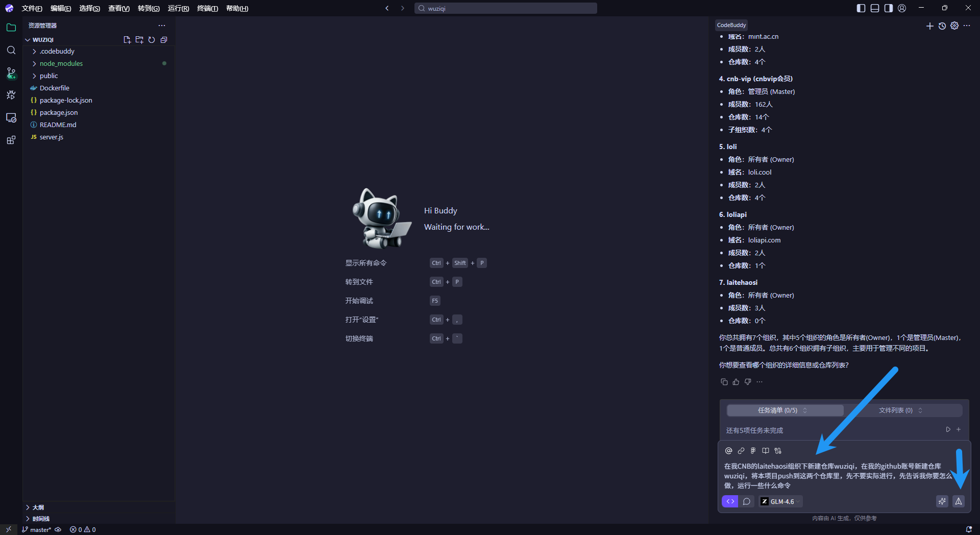Click the sparkle enhance prompt icon
This screenshot has height=535, width=980.
pos(942,501)
